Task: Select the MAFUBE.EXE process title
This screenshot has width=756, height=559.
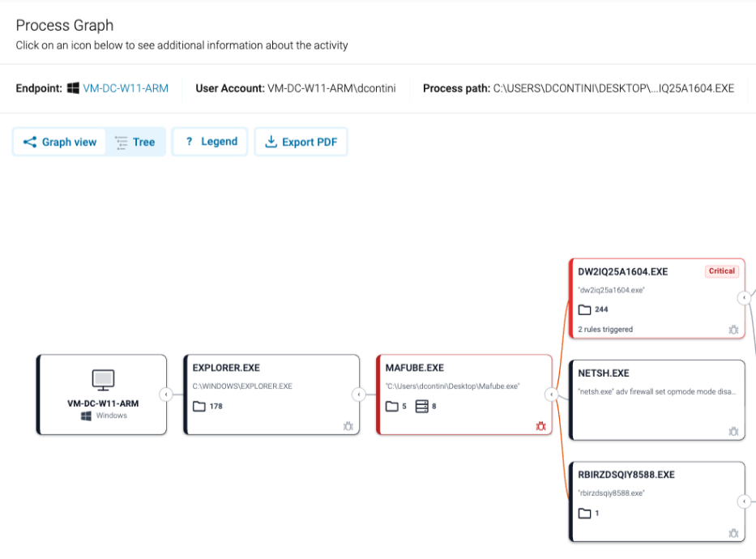Action: 415,368
